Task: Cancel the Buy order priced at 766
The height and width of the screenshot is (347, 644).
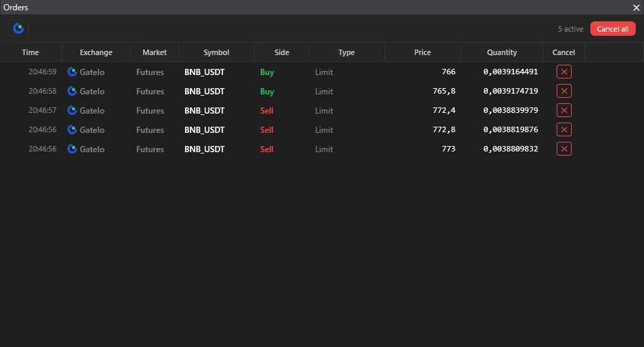Action: click(x=564, y=72)
